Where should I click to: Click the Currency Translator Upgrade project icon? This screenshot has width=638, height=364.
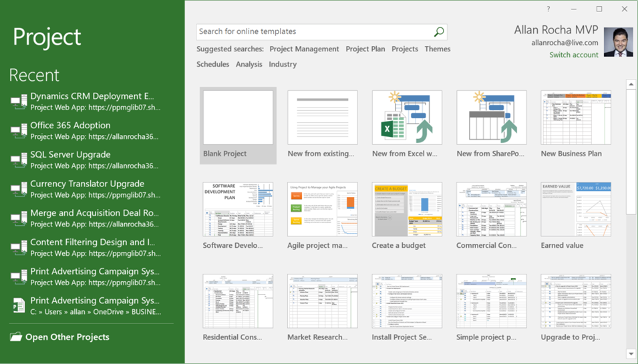(18, 190)
